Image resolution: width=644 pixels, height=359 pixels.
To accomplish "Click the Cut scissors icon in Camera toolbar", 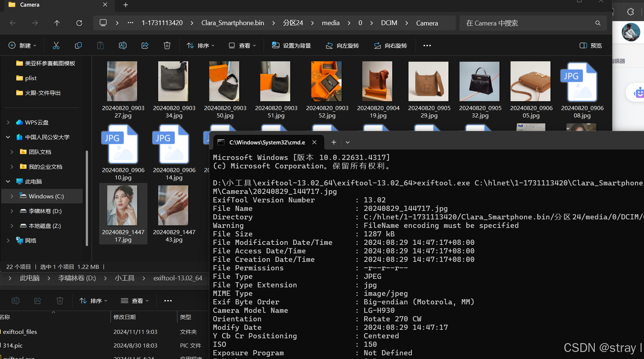I will click(x=56, y=45).
